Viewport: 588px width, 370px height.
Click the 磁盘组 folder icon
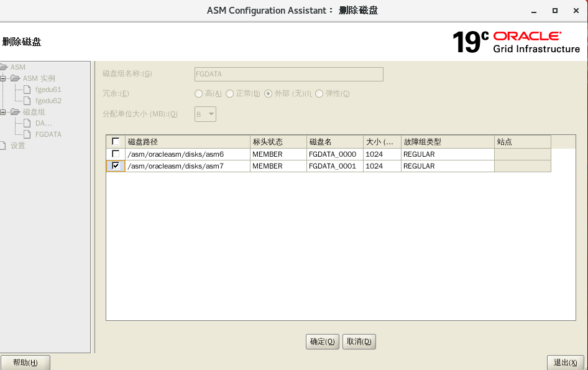(x=16, y=112)
